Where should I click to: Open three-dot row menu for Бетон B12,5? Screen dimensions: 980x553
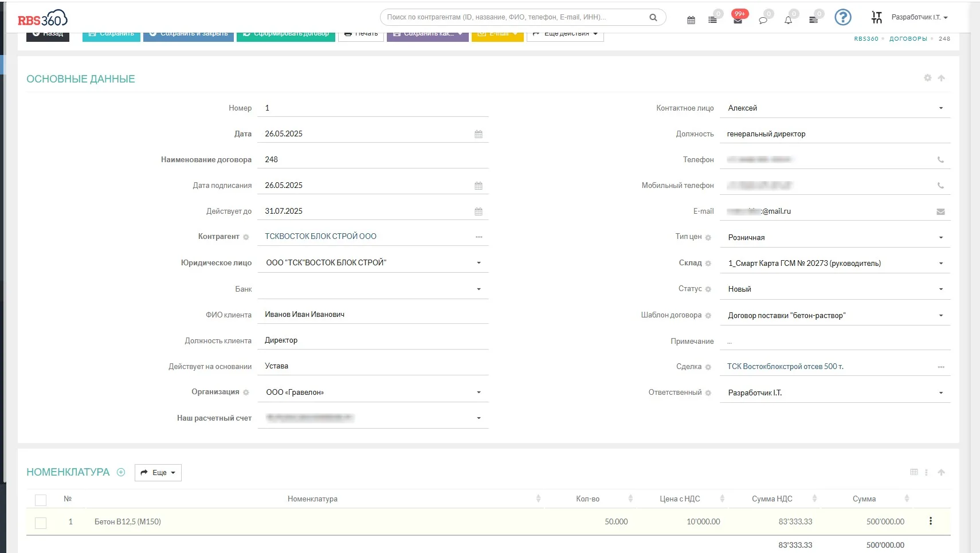tap(930, 521)
